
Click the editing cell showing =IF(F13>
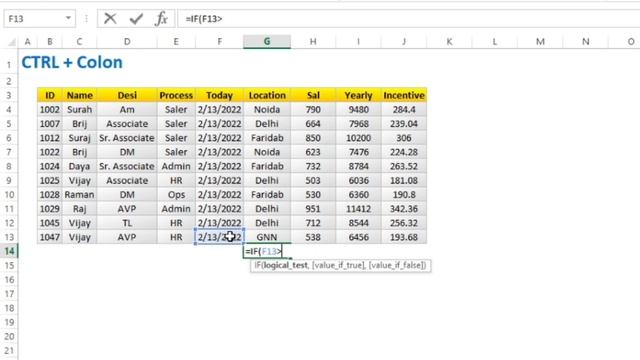click(x=267, y=251)
